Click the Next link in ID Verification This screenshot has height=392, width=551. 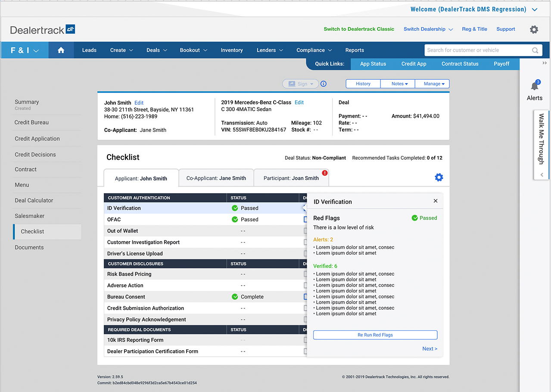click(x=430, y=349)
